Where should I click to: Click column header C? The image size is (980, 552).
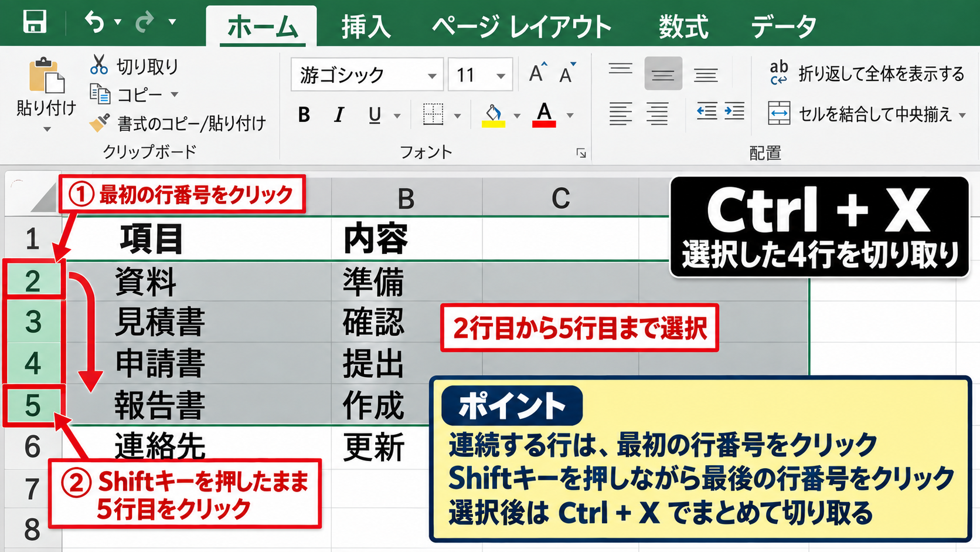tap(560, 198)
